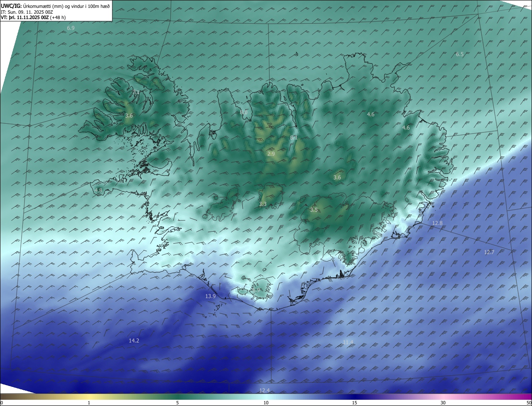Click the colour scale label 30
Viewport: 532px width, 406px height.
tap(443, 403)
